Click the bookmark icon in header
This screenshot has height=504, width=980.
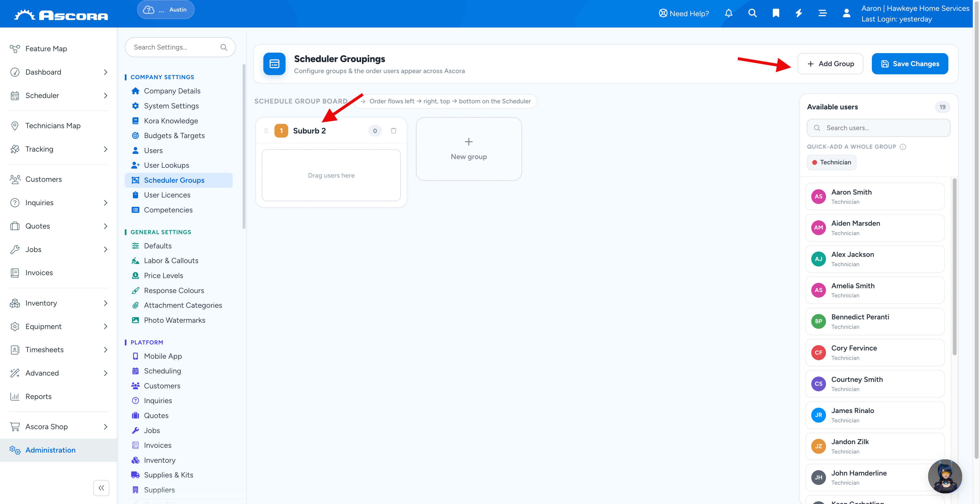(x=776, y=13)
